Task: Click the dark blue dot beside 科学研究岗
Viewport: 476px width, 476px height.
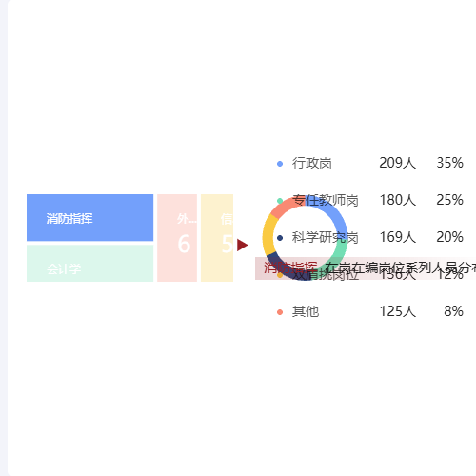Action: tap(280, 238)
